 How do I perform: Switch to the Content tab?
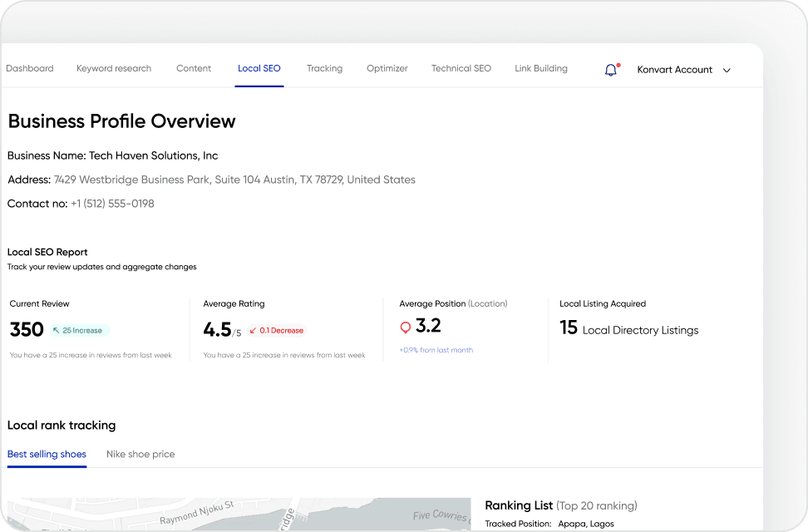(x=194, y=68)
